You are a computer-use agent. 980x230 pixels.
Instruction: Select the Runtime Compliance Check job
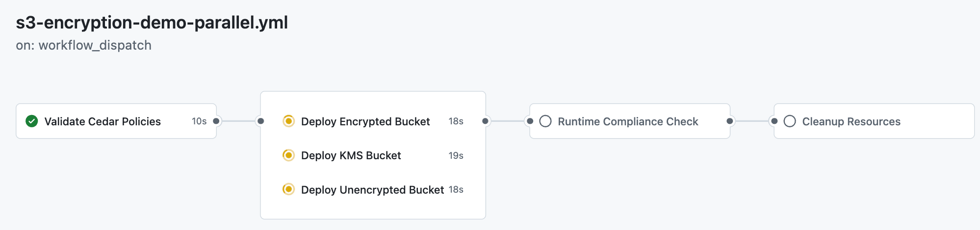pos(628,121)
